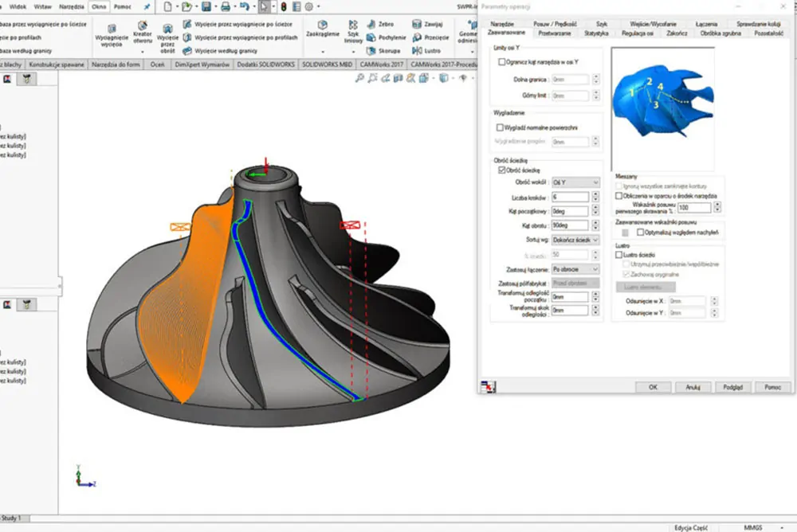
Task: Open the Obróć wokół dropdown
Action: (x=575, y=182)
